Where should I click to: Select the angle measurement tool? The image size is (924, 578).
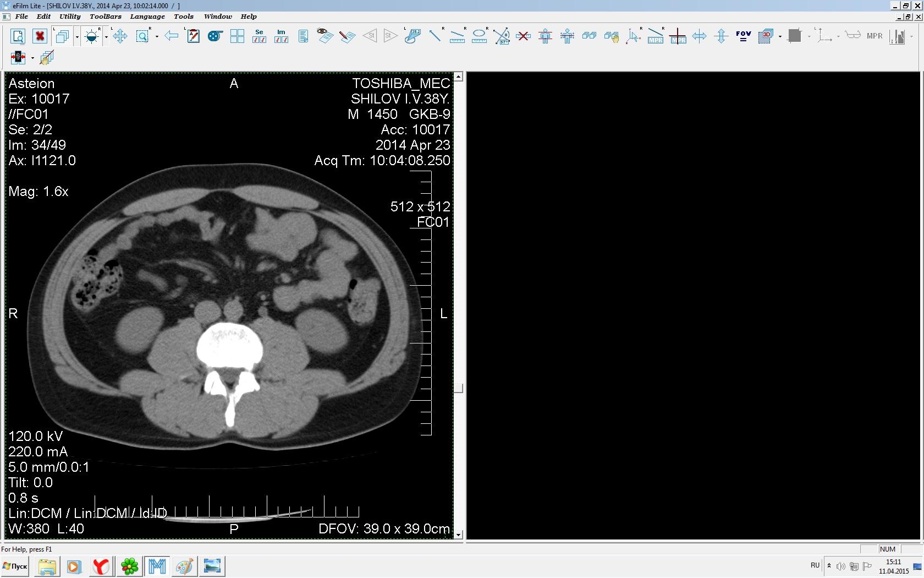pyautogui.click(x=501, y=36)
